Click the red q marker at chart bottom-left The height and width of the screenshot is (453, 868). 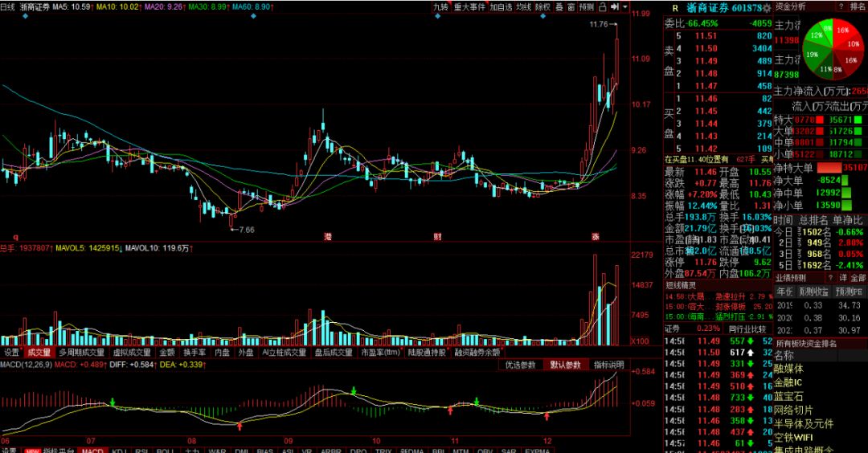pos(15,237)
